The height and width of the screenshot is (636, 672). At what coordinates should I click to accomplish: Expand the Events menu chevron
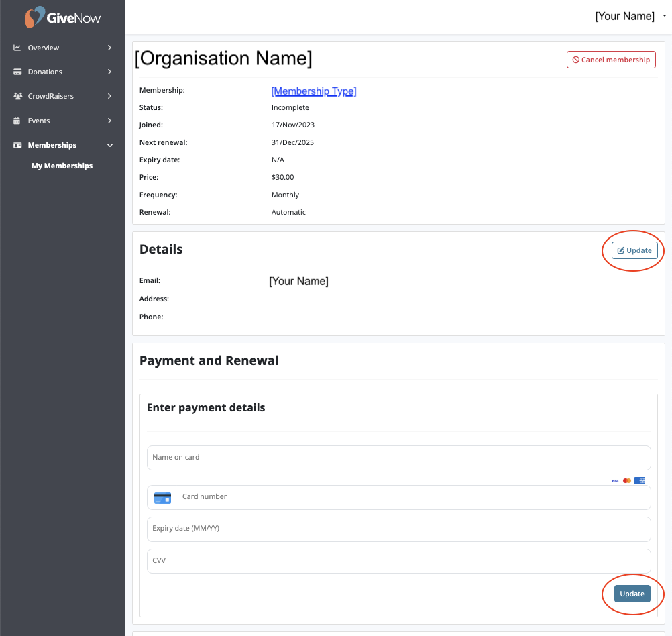109,121
